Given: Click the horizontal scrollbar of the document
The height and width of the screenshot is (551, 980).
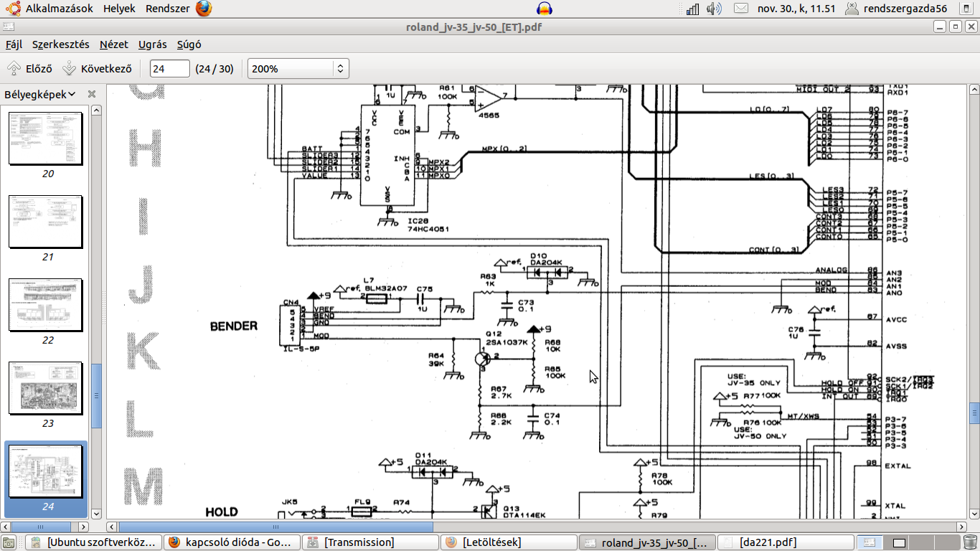Looking at the screenshot, I should coord(275,527).
